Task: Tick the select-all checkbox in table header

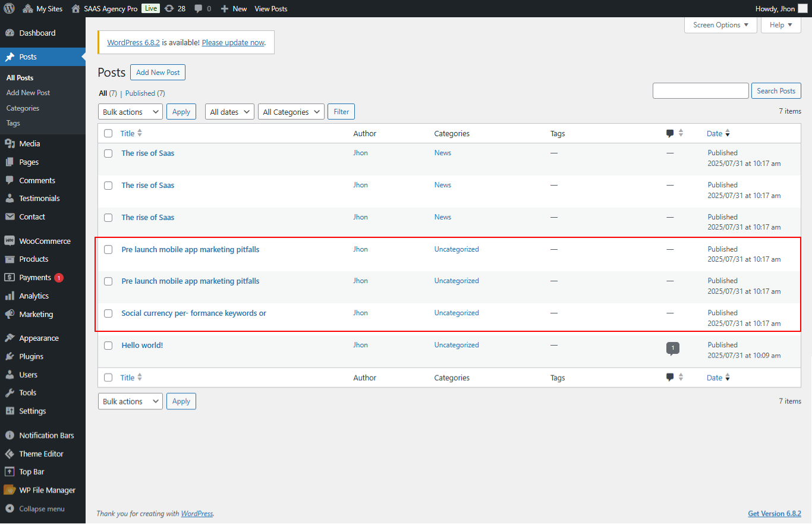Action: tap(108, 133)
